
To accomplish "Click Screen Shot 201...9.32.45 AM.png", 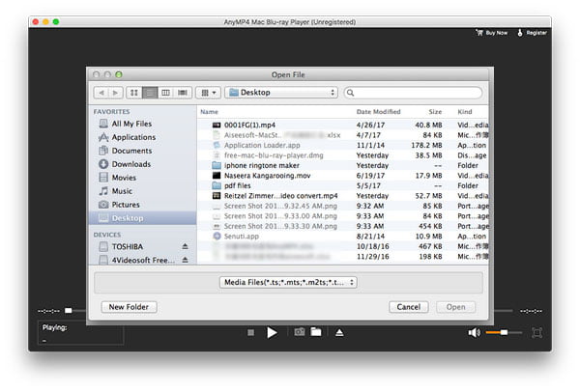I will coord(343,206).
